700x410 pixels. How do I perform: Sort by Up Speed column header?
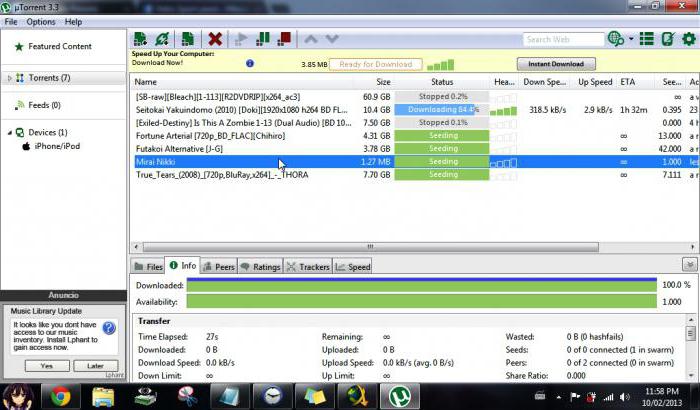[595, 82]
